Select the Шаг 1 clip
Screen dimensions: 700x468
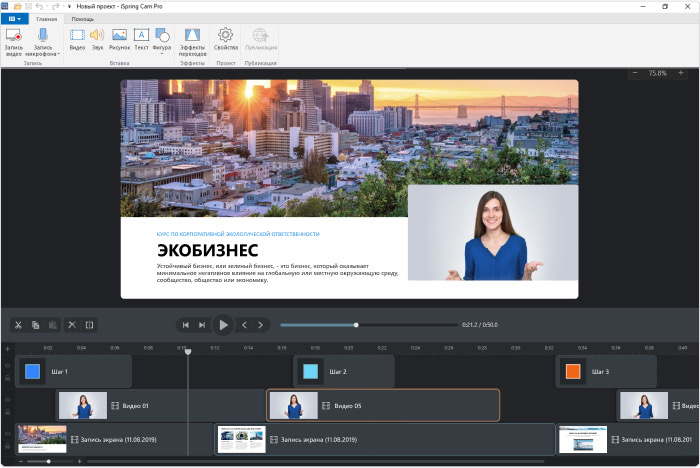coord(74,372)
